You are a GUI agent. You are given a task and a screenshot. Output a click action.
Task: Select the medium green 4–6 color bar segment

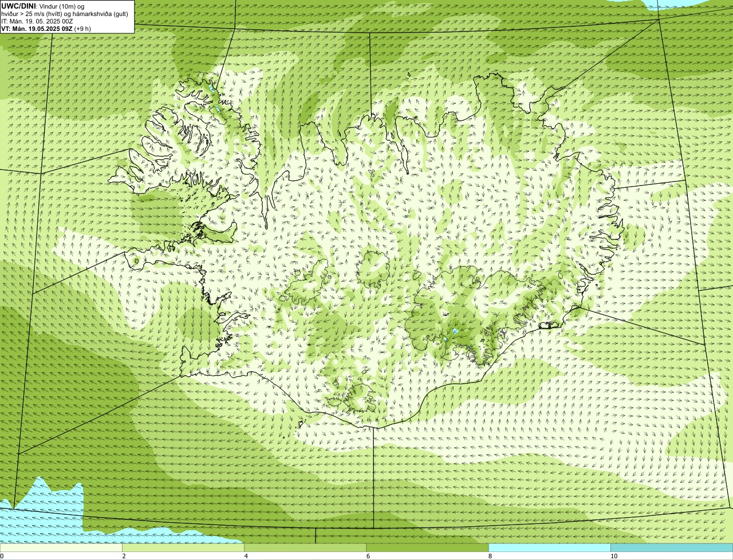click(x=305, y=547)
